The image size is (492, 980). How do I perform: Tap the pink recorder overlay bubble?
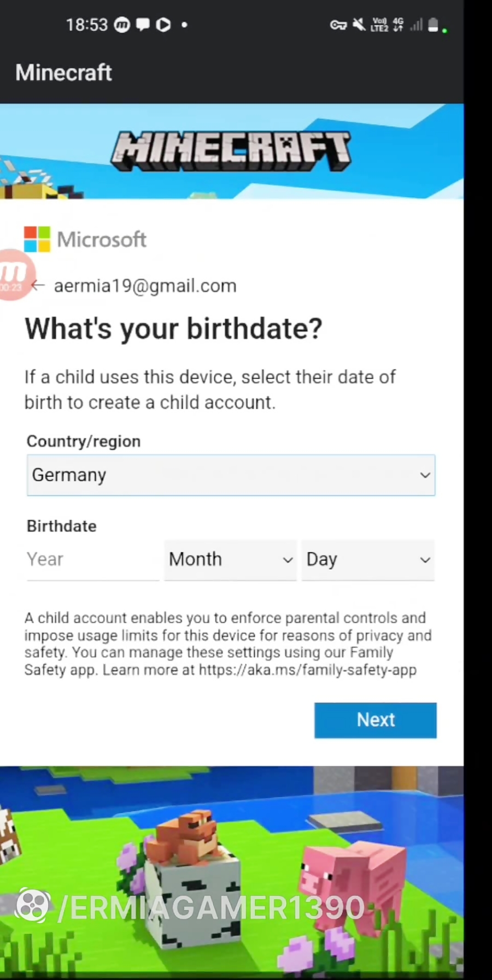(x=15, y=275)
